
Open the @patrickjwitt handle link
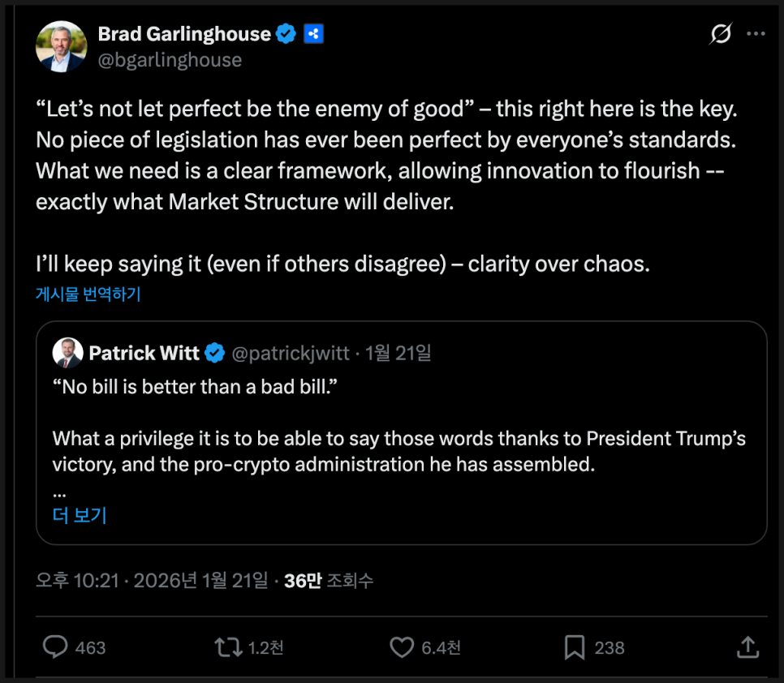pos(291,353)
